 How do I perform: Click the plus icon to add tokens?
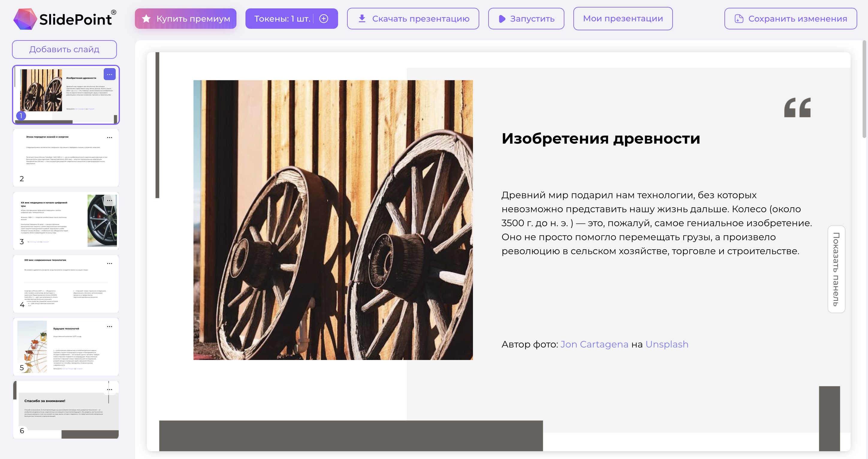coord(323,19)
